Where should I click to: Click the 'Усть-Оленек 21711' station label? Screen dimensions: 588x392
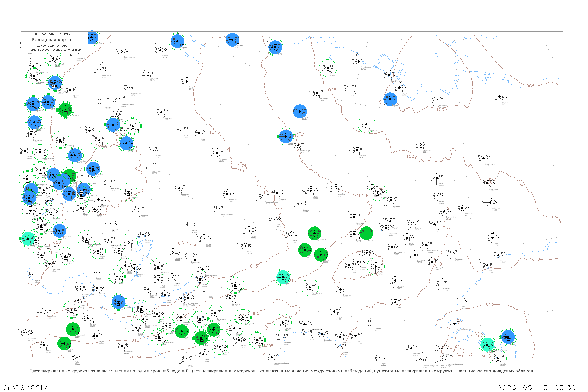(366, 68)
